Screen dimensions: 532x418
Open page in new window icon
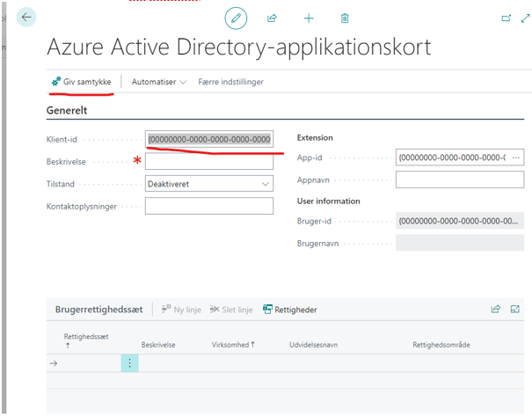click(506, 18)
